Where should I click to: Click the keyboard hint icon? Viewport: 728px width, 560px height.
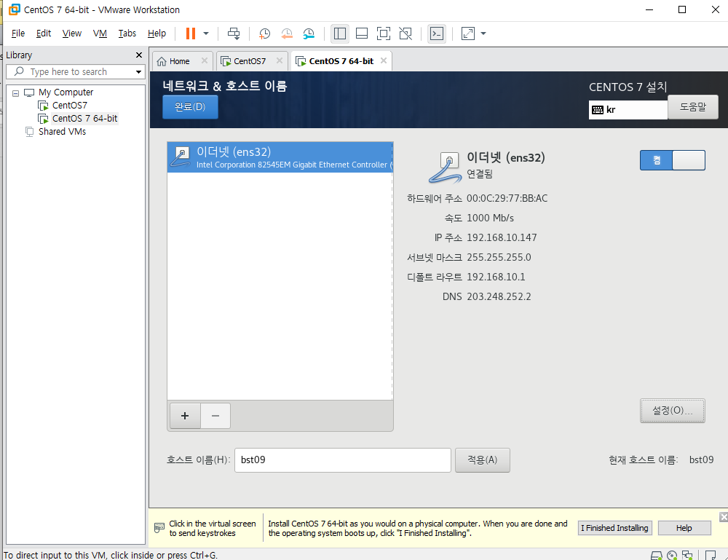click(x=159, y=528)
